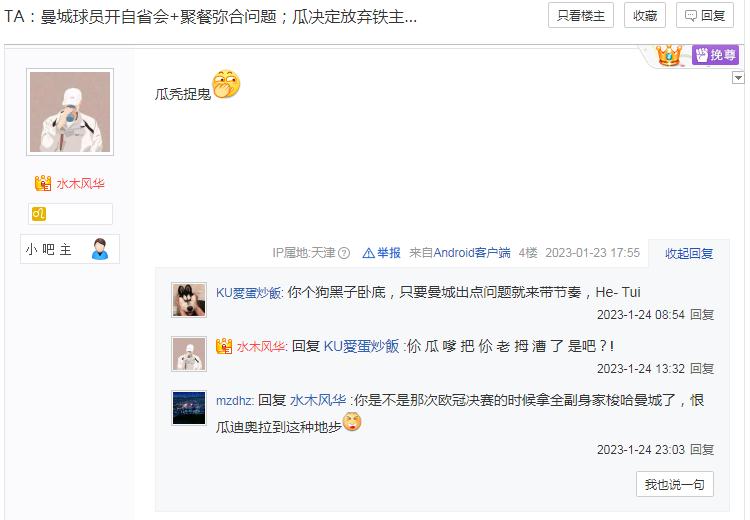Click the Leo zodiac sign icon
This screenshot has width=750, height=520.
pos(39,213)
